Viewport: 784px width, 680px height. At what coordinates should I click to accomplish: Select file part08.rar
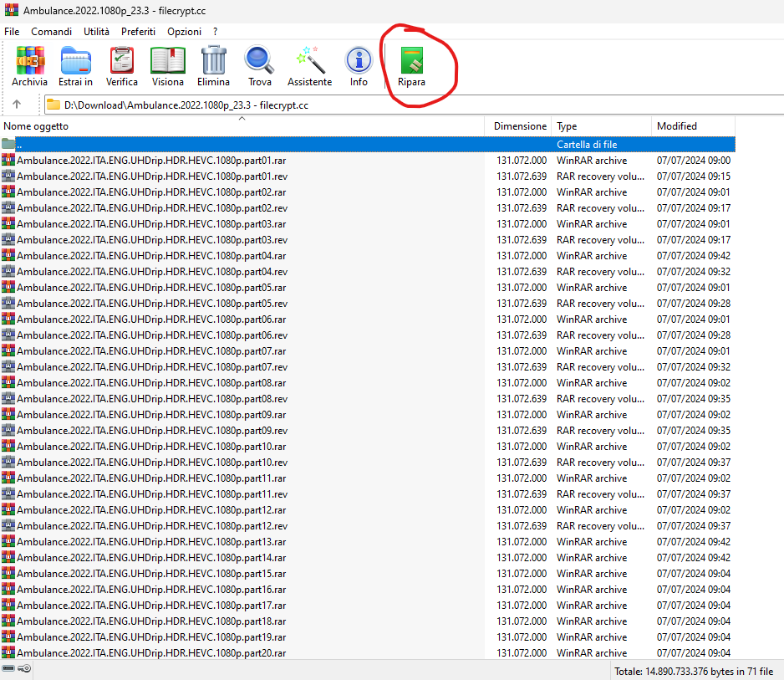368,383
